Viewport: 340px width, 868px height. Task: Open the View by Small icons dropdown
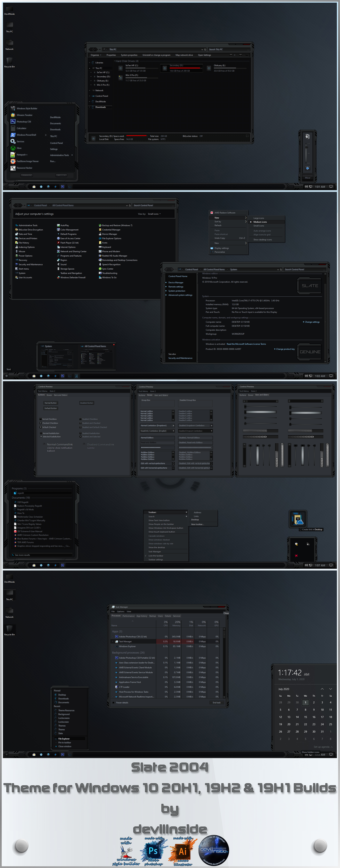(x=154, y=214)
